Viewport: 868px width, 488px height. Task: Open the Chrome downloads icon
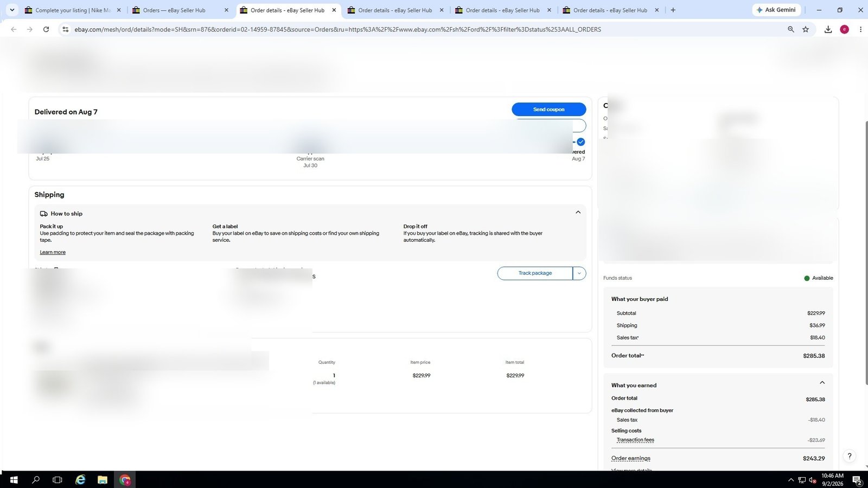(828, 29)
